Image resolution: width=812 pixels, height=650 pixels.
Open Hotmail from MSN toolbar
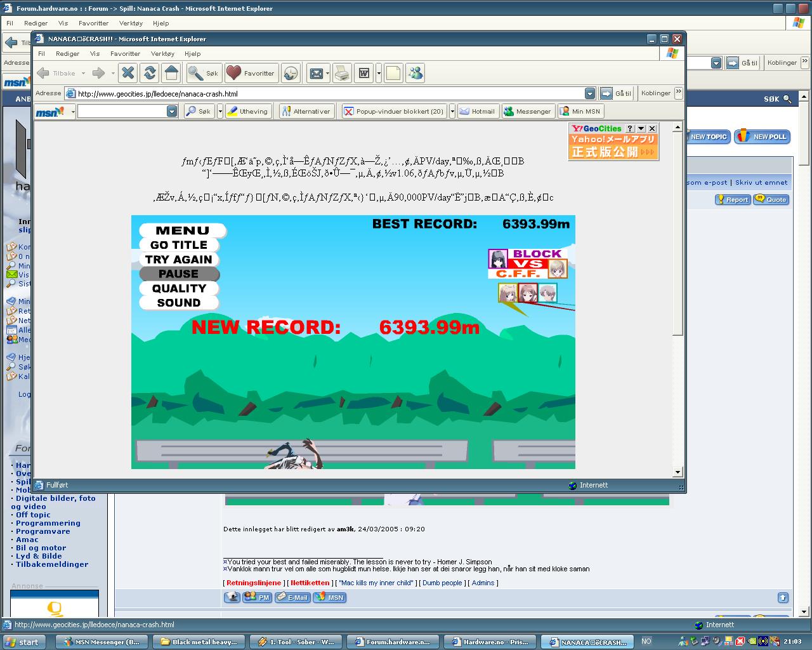click(x=478, y=111)
